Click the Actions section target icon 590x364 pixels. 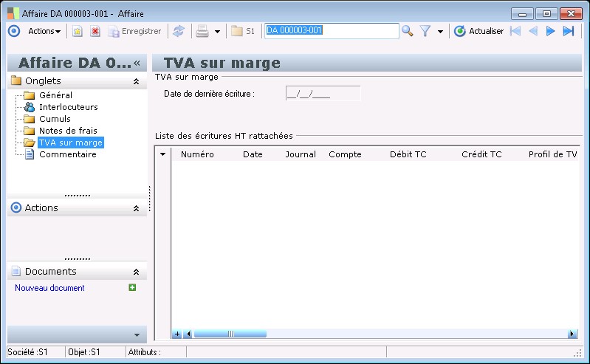(x=16, y=207)
